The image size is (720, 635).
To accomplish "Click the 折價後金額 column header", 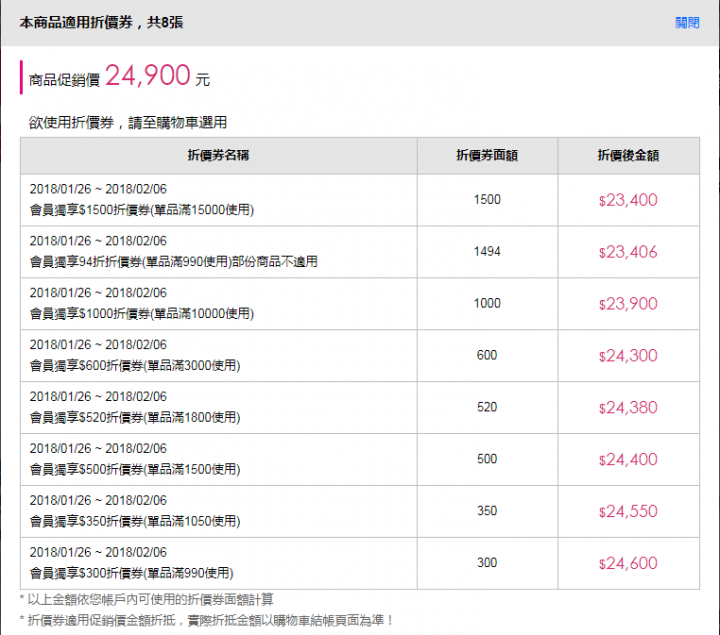I will point(628,155).
